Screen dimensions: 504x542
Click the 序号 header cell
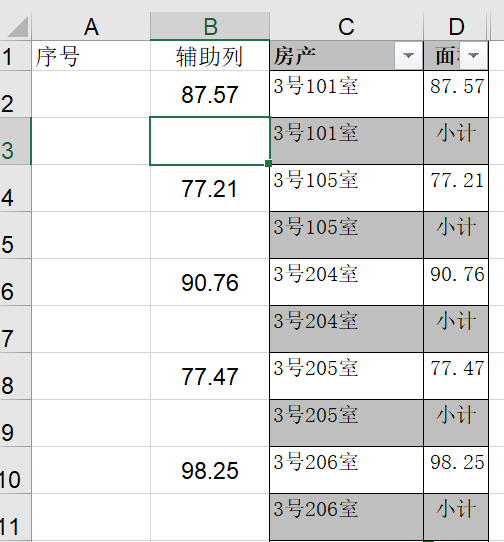pyautogui.click(x=91, y=56)
